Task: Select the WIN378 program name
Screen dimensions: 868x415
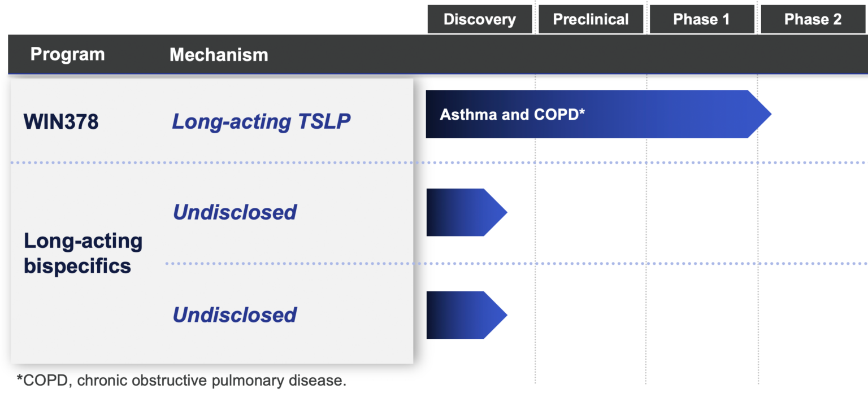Action: click(61, 121)
